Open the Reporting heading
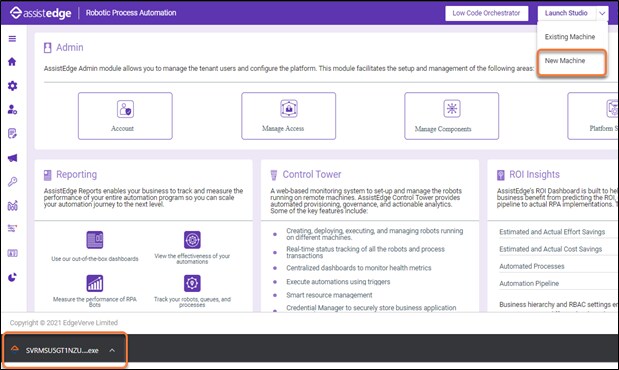619x370 pixels. pos(76,175)
